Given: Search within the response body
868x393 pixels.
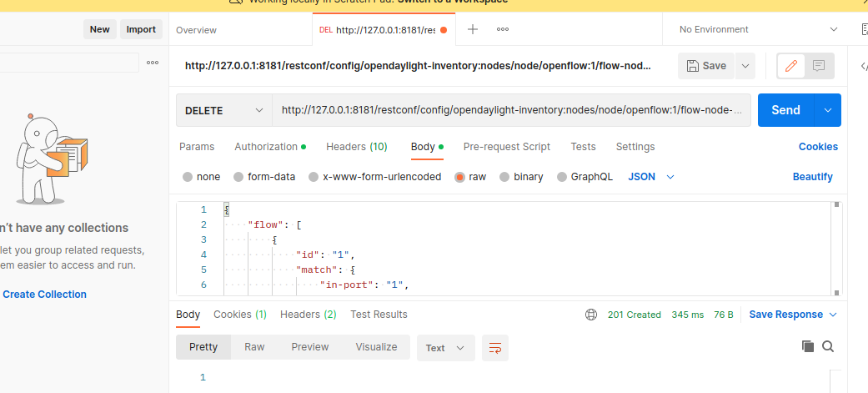Looking at the screenshot, I should click(828, 346).
